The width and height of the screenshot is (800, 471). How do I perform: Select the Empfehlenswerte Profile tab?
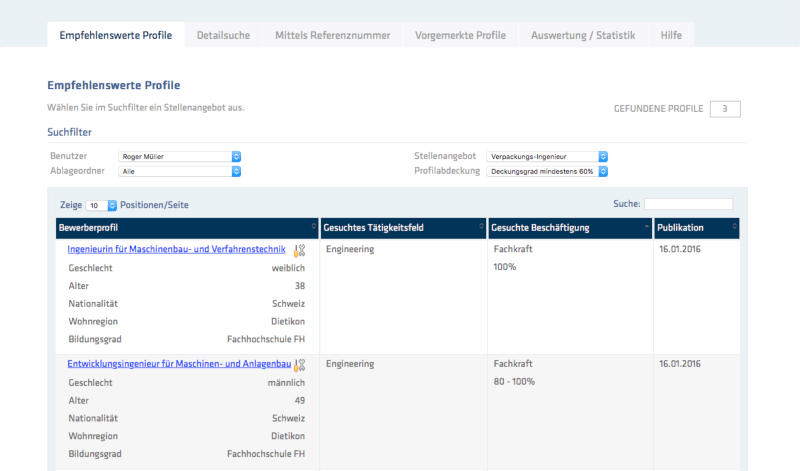coord(115,35)
